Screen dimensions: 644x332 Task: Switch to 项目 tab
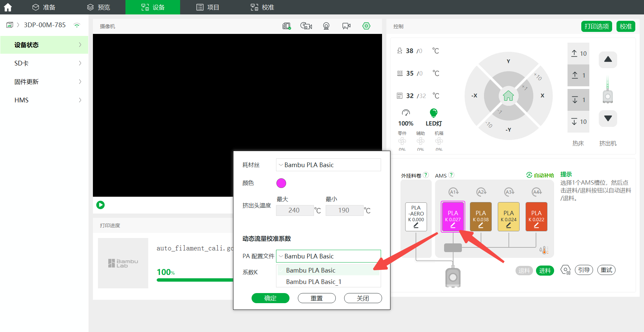click(x=208, y=7)
